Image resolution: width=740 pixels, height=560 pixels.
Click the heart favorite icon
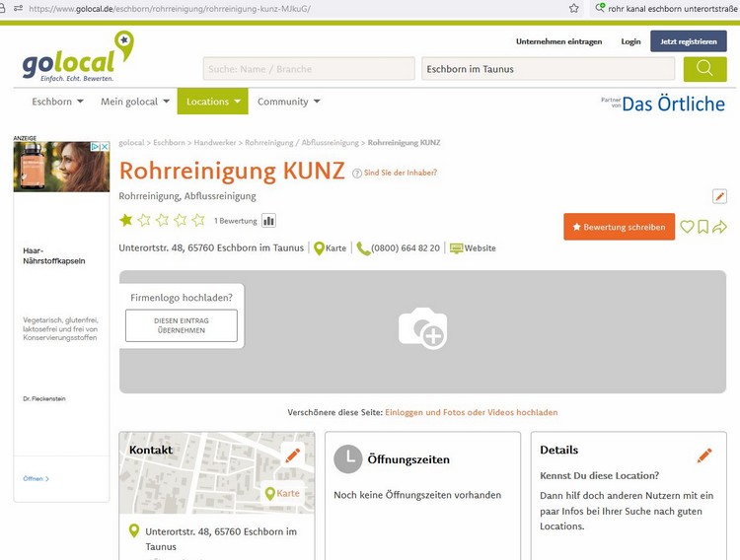coord(687,227)
